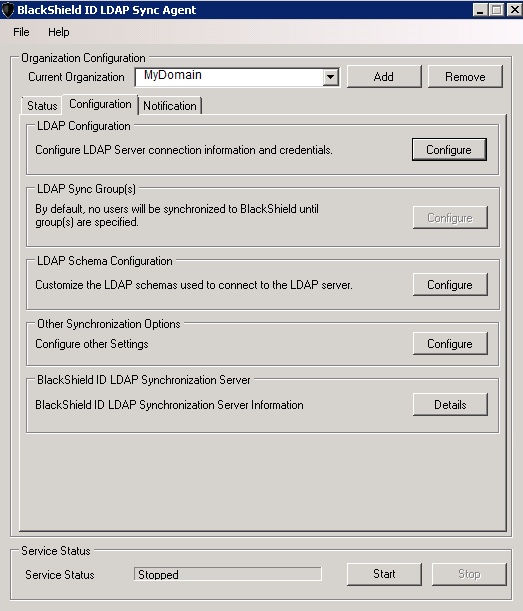Maximize the Sync Agent window

496,10
